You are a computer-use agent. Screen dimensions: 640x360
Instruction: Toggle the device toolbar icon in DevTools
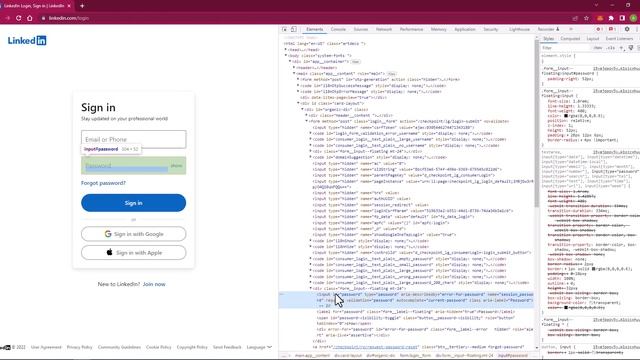(293, 29)
